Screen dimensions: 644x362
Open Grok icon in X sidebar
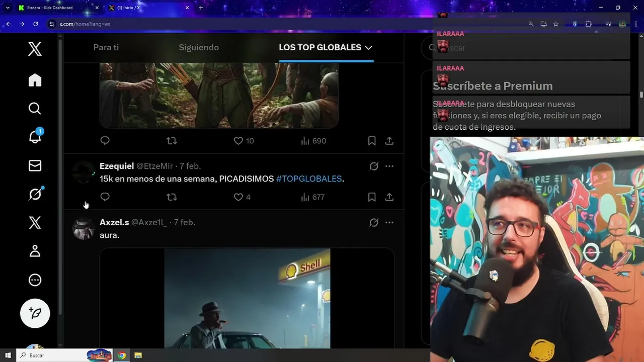click(35, 194)
